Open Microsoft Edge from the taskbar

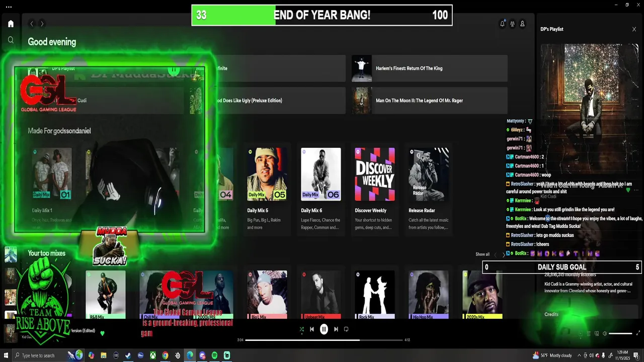[x=190, y=355]
